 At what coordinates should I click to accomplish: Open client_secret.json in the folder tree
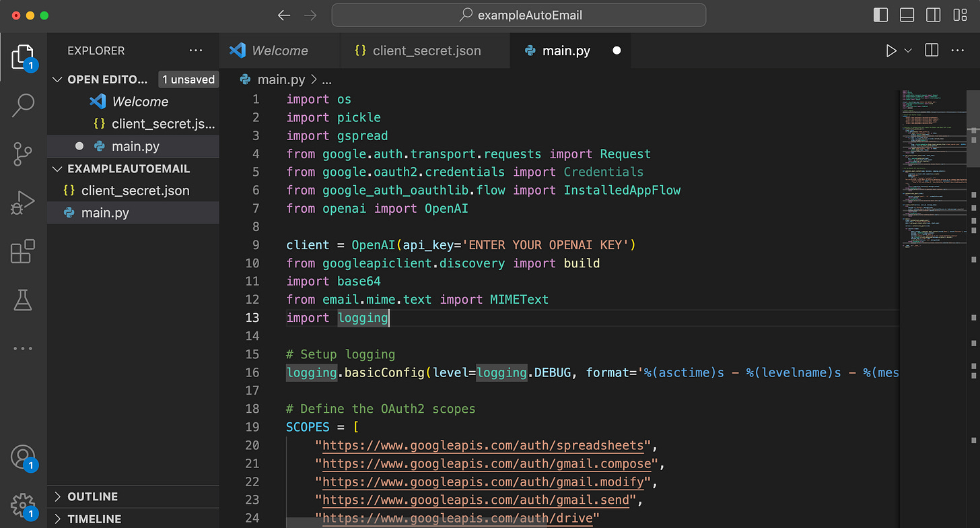[133, 191]
